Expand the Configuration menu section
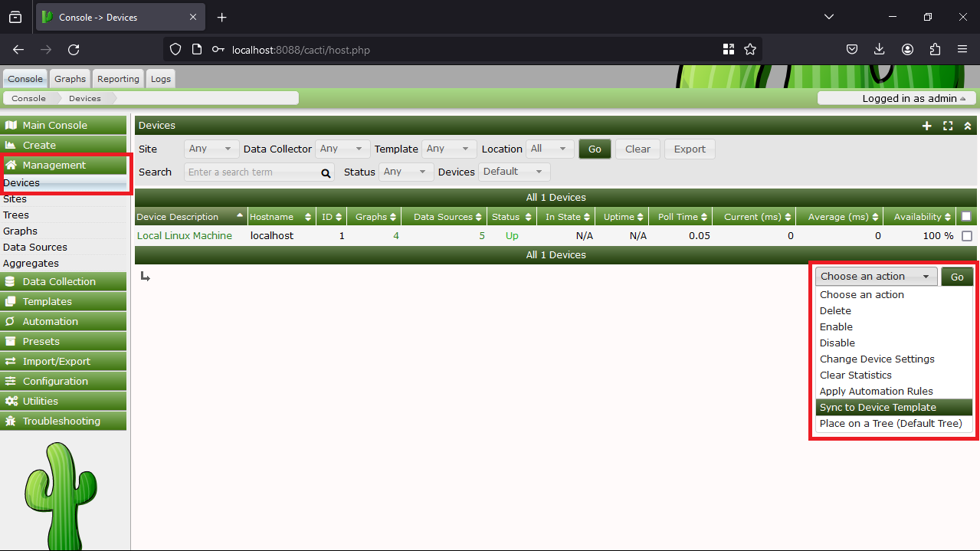The image size is (980, 551). pos(64,381)
